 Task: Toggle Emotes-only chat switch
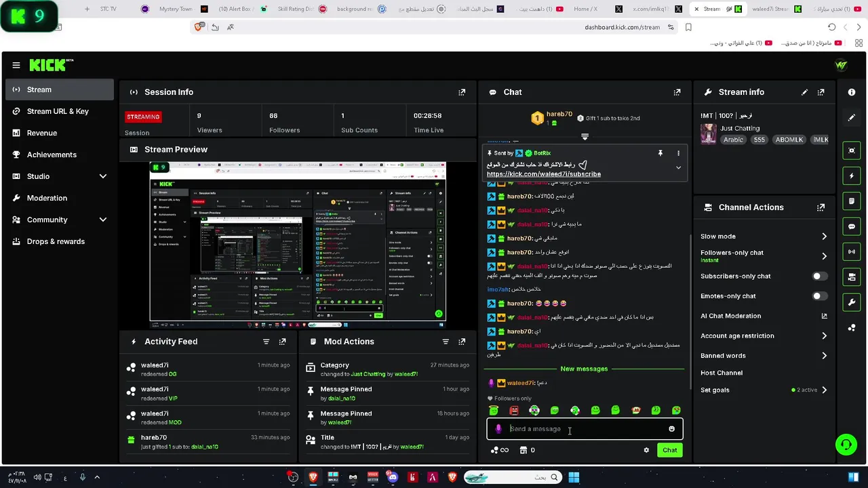pyautogui.click(x=820, y=296)
